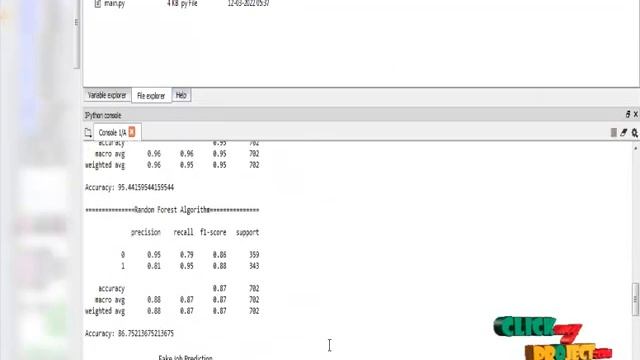Close the Console 1/A tab
This screenshot has height=360, width=640.
(x=132, y=132)
